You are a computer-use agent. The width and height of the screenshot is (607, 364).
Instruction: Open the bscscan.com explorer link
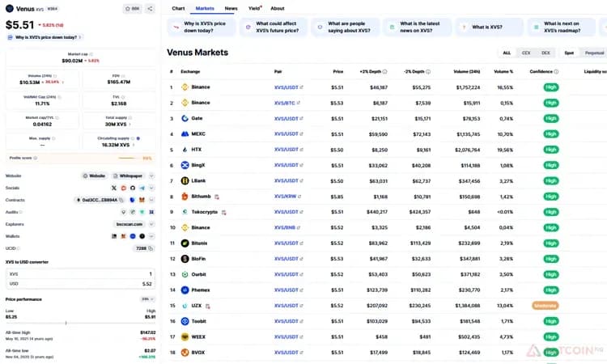(x=129, y=224)
